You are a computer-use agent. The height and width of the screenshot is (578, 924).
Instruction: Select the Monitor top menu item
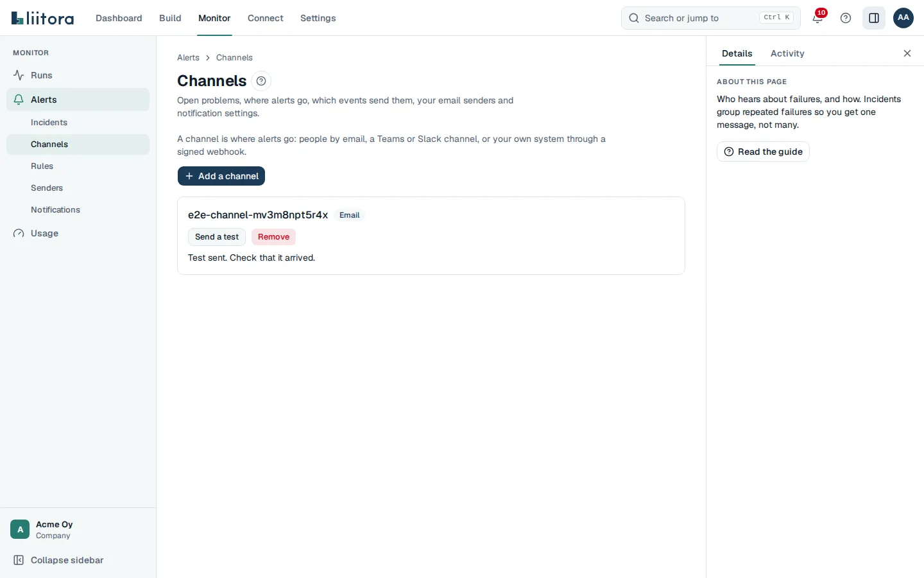coord(214,18)
